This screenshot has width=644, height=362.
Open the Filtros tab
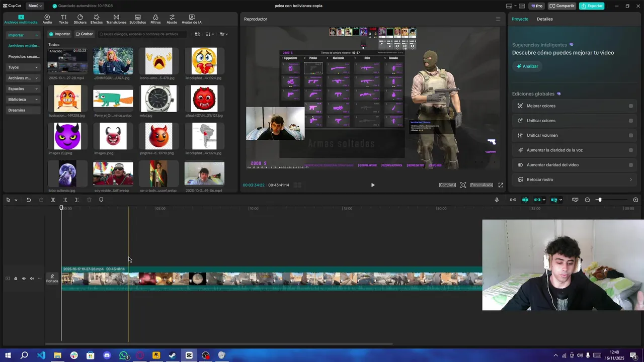tap(155, 19)
